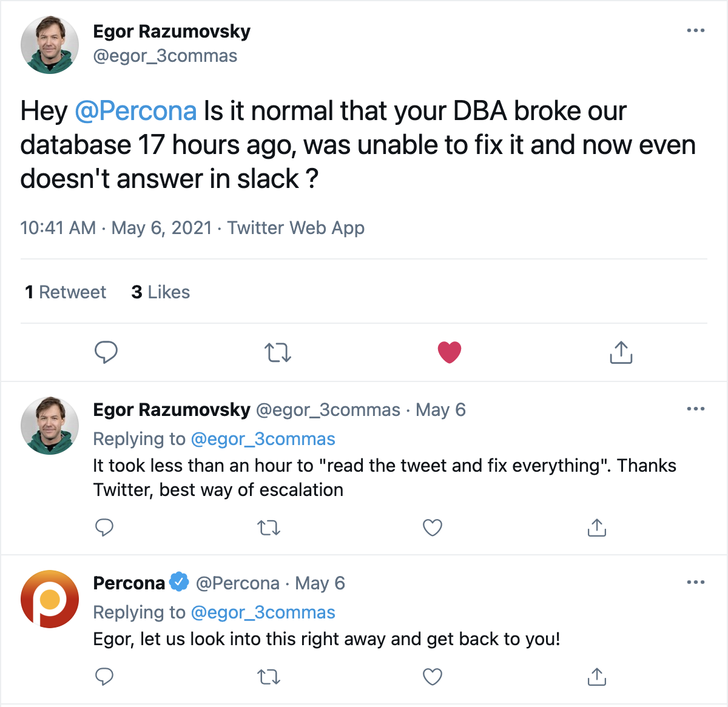Open the @Percona mention in main tweet

point(136,112)
